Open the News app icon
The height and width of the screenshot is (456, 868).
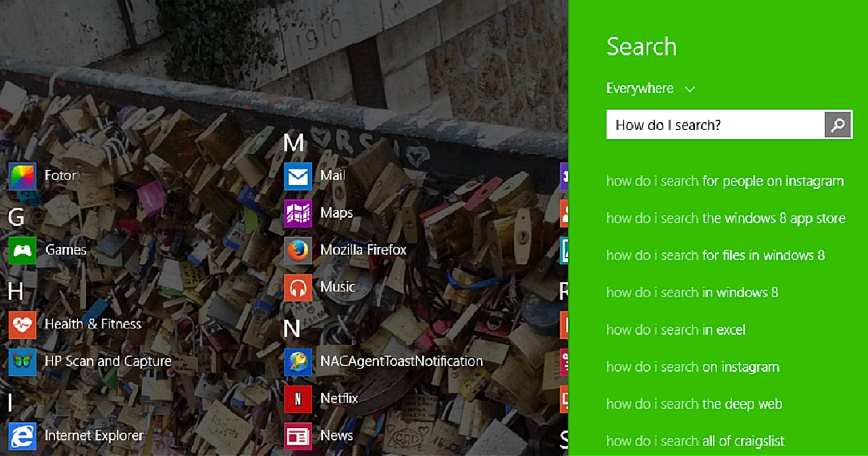(298, 436)
